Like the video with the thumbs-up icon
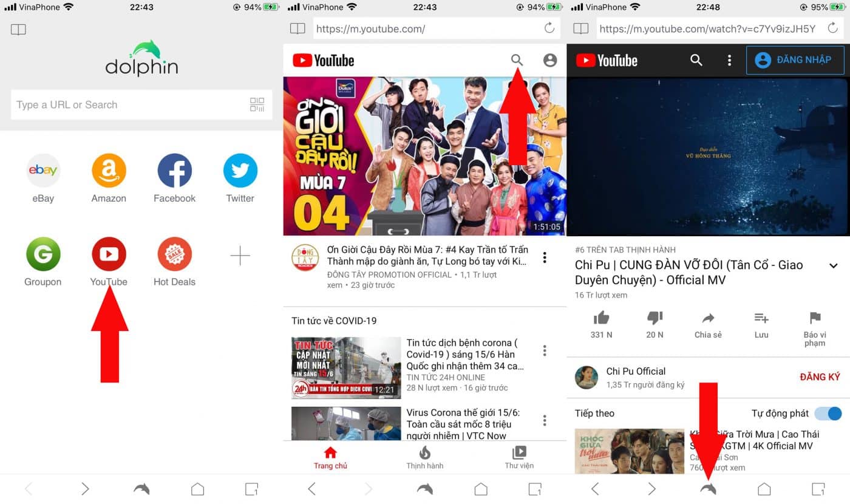This screenshot has height=504, width=850. coord(600,319)
